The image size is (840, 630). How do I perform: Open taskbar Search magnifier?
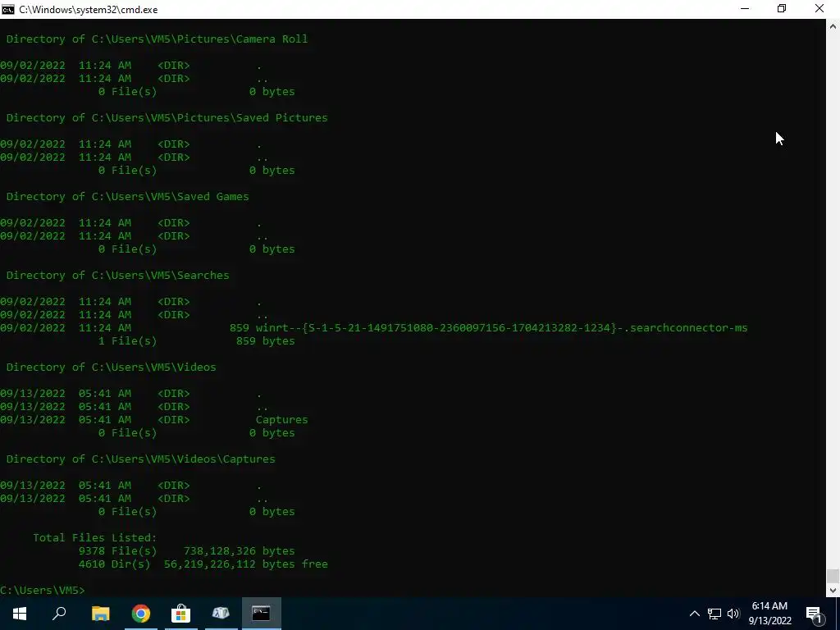[x=59, y=614]
